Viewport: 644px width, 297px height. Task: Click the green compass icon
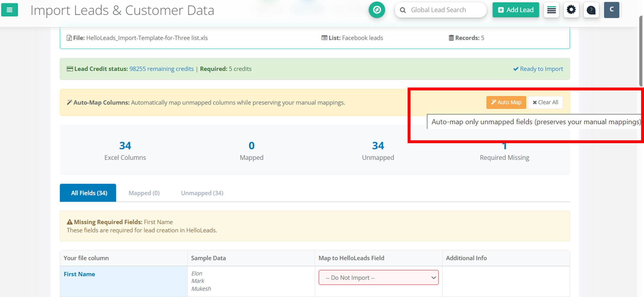(377, 10)
